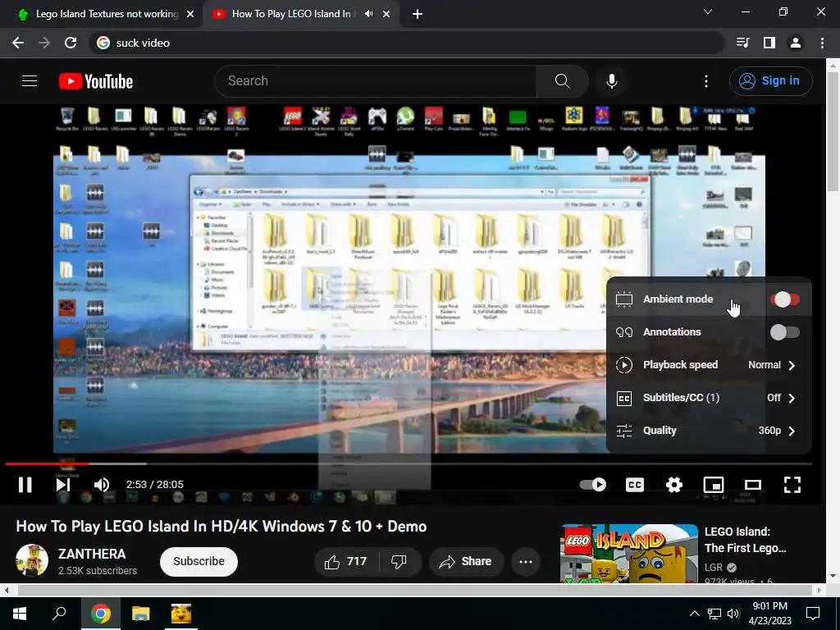Open Chrome from the taskbar
The height and width of the screenshot is (630, 840).
100,614
